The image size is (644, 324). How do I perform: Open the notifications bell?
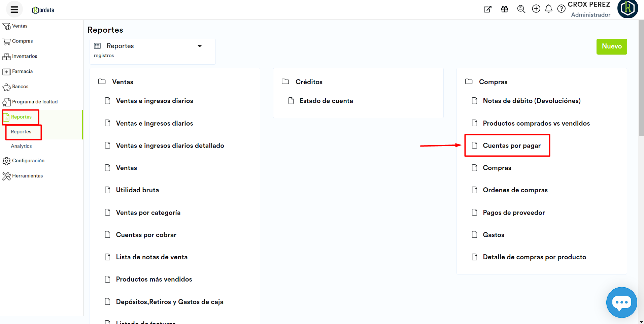coord(548,9)
